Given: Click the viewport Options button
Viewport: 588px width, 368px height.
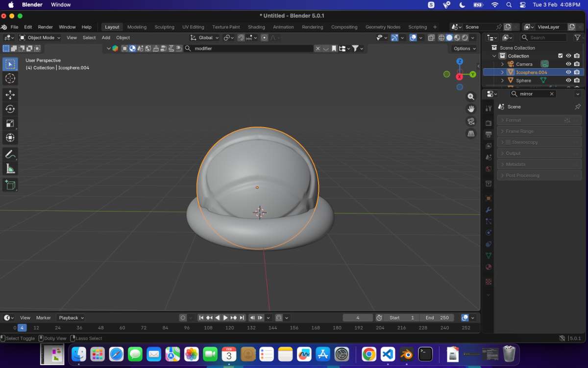Looking at the screenshot, I should pos(464,49).
